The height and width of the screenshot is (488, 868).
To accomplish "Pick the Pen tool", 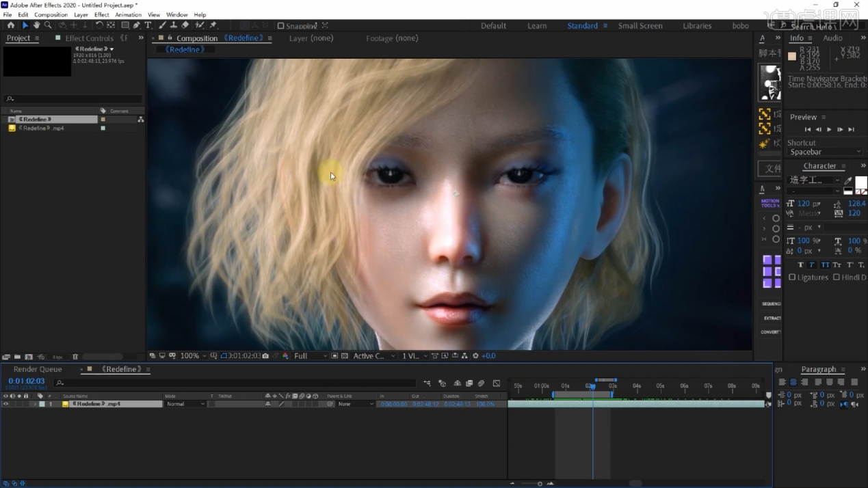I will [x=136, y=25].
